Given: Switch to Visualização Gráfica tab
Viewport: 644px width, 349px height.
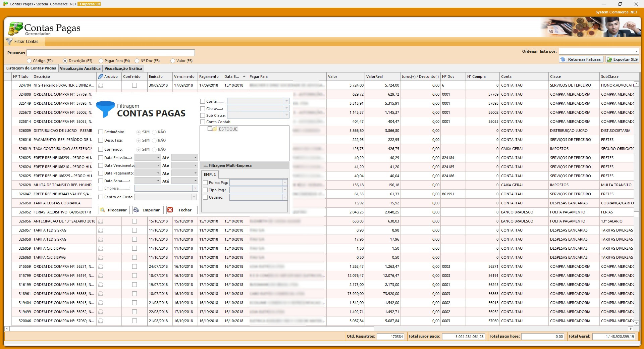Looking at the screenshot, I should point(123,68).
